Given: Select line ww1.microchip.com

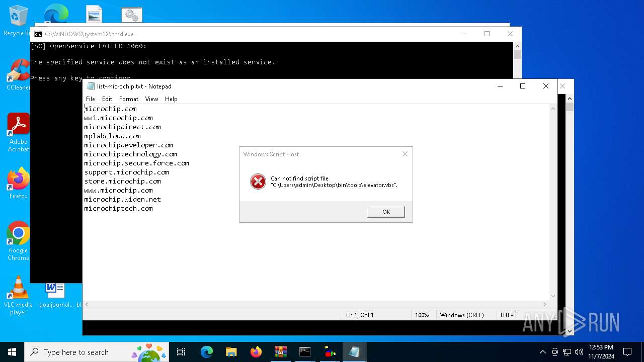Looking at the screenshot, I should 118,118.
